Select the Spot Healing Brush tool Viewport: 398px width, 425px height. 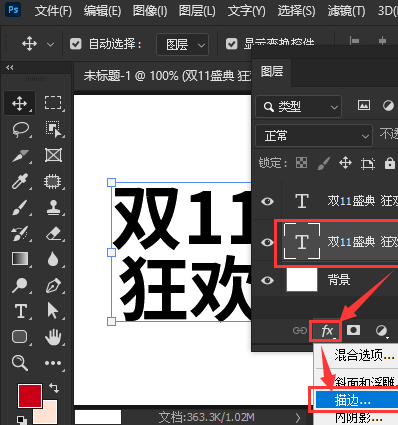53,181
